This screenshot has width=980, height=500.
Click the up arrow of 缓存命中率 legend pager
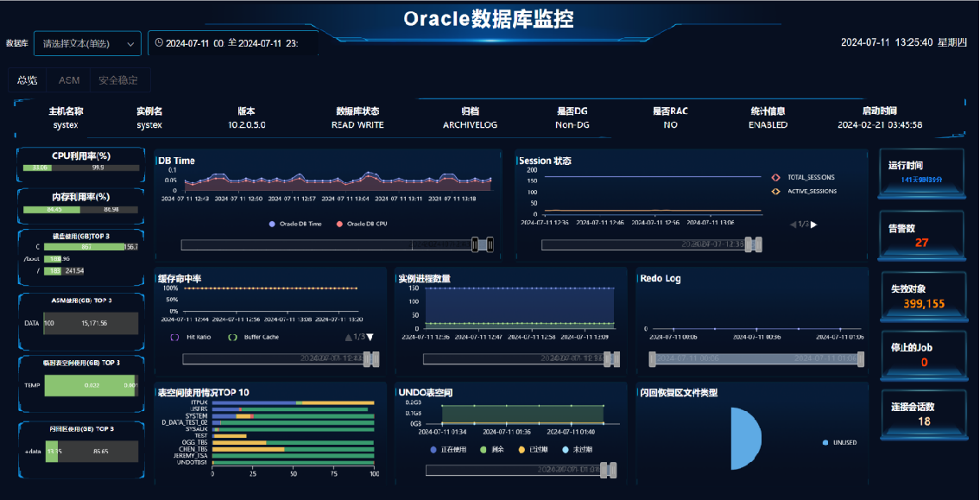(348, 337)
